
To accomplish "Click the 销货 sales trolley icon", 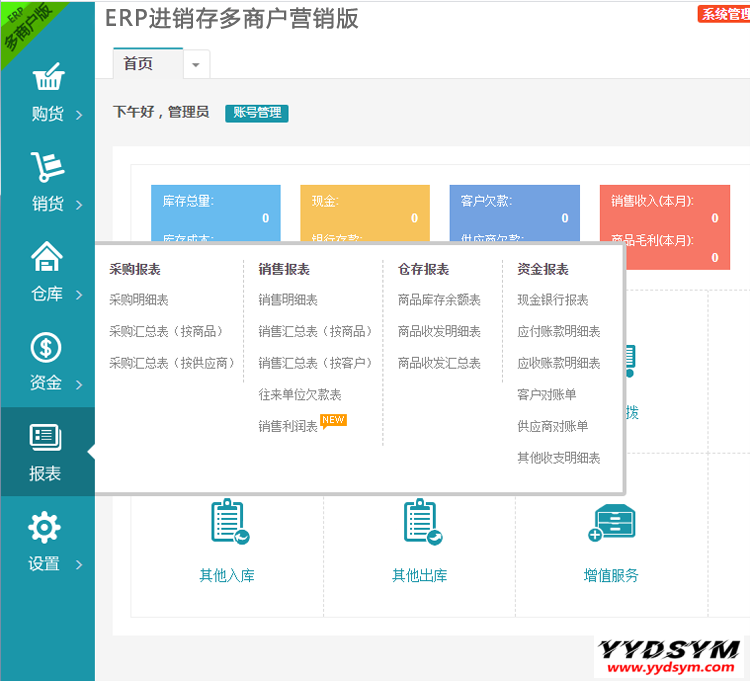I will pyautogui.click(x=47, y=168).
